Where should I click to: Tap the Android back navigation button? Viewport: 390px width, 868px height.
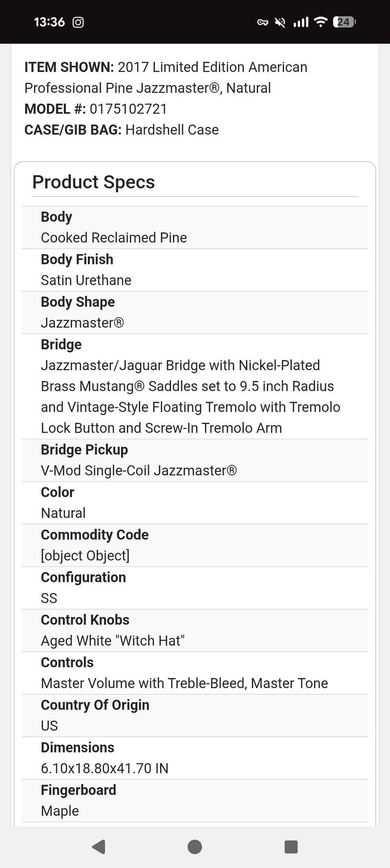pos(99,847)
